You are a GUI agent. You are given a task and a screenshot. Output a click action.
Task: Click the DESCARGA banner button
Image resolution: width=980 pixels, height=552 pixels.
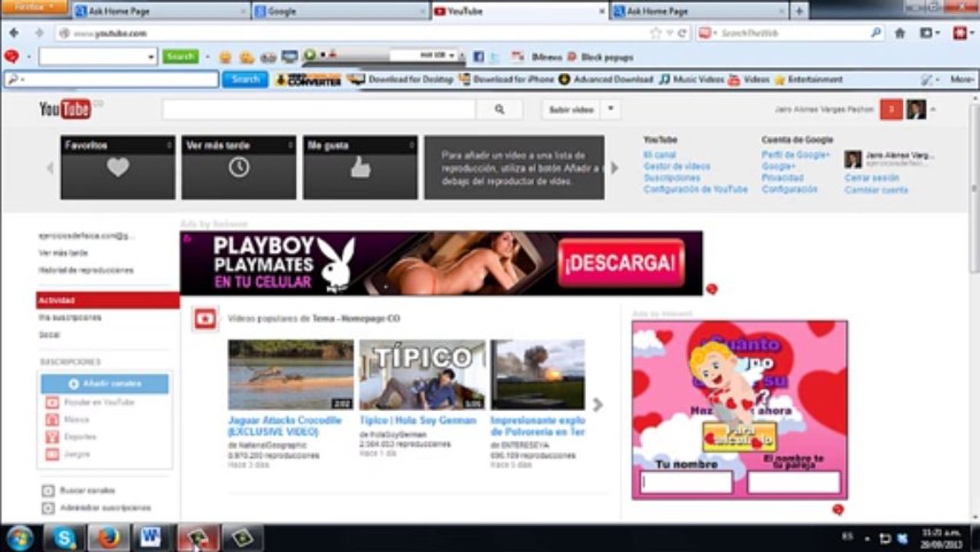621,263
